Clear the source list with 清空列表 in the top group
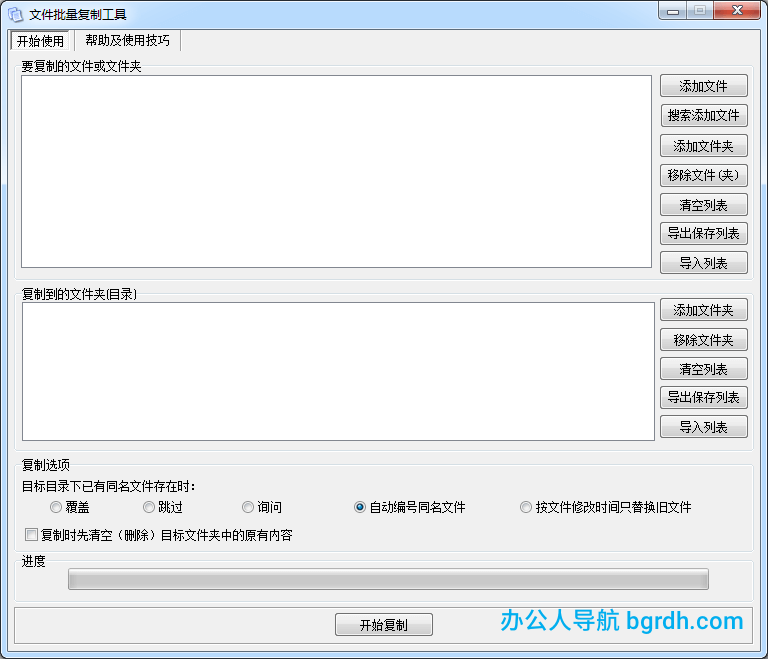The width and height of the screenshot is (768, 659). pos(703,205)
